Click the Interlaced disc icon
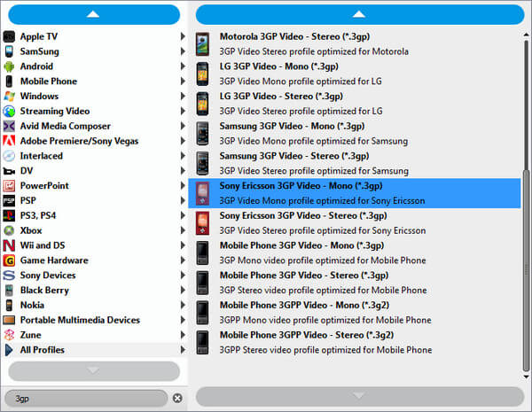The height and width of the screenshot is (412, 532). point(9,156)
